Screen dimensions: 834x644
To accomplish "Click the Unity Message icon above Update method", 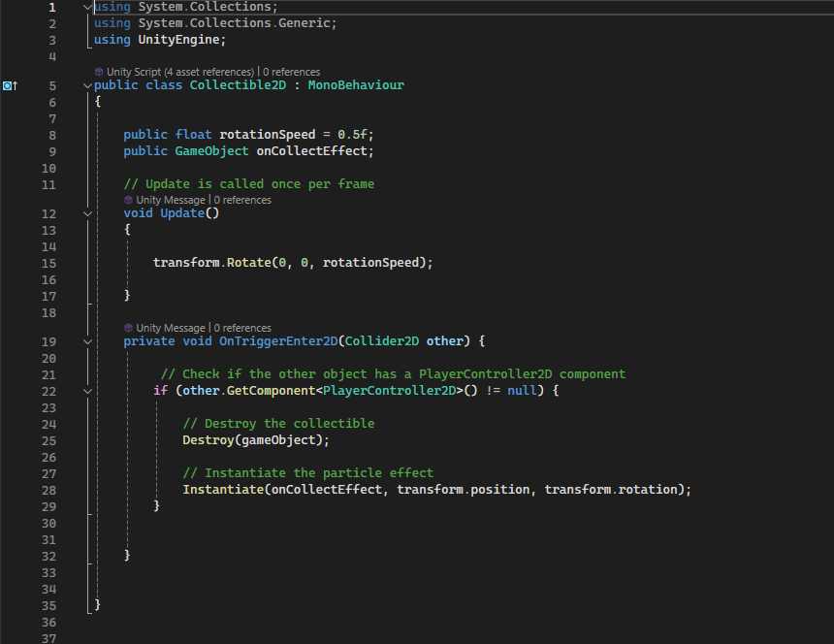I will (128, 200).
